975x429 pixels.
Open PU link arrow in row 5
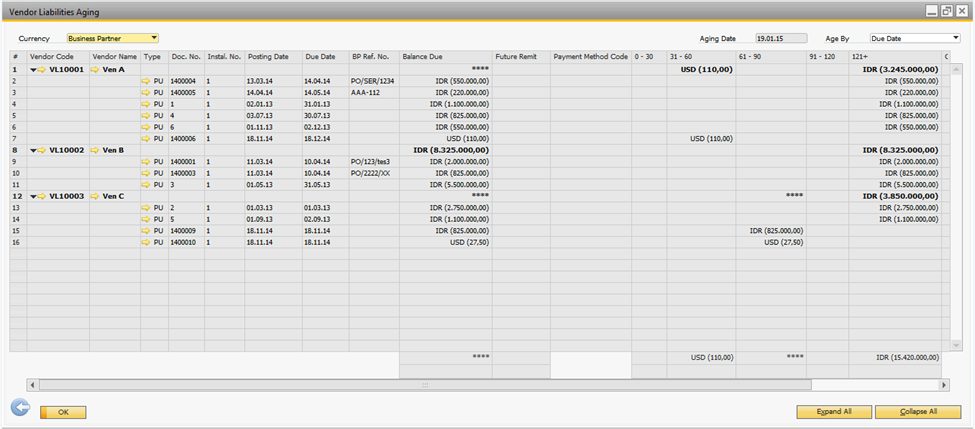(x=146, y=116)
